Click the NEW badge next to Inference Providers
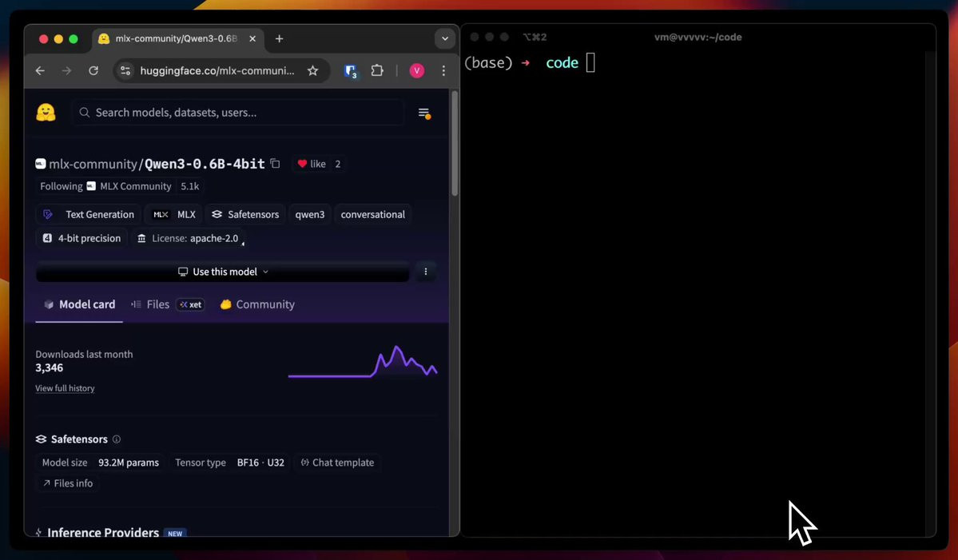958x560 pixels. point(175,533)
